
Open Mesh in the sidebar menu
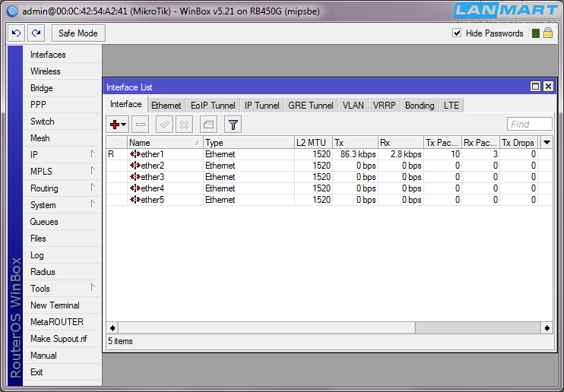pyautogui.click(x=62, y=138)
